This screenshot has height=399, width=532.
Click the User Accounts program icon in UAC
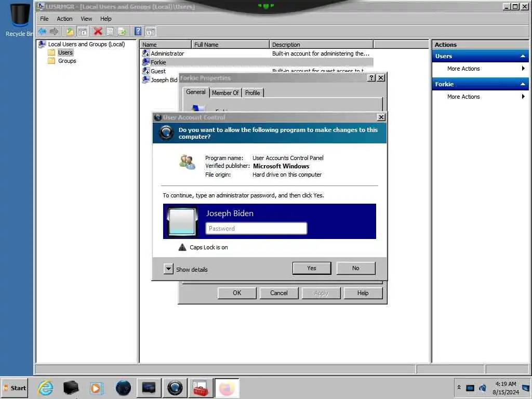pyautogui.click(x=187, y=162)
